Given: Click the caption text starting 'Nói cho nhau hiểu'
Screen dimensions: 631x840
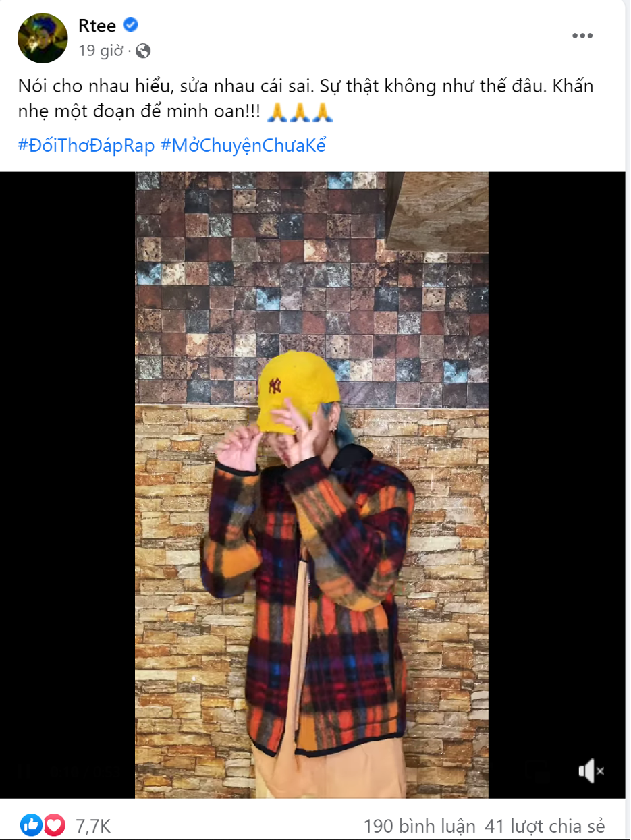Looking at the screenshot, I should click(305, 100).
